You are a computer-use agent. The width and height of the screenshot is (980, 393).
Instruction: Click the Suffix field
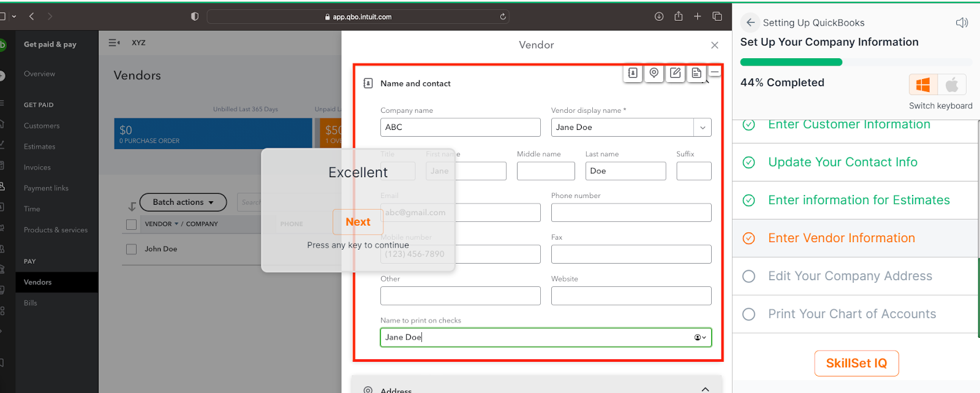(x=694, y=171)
